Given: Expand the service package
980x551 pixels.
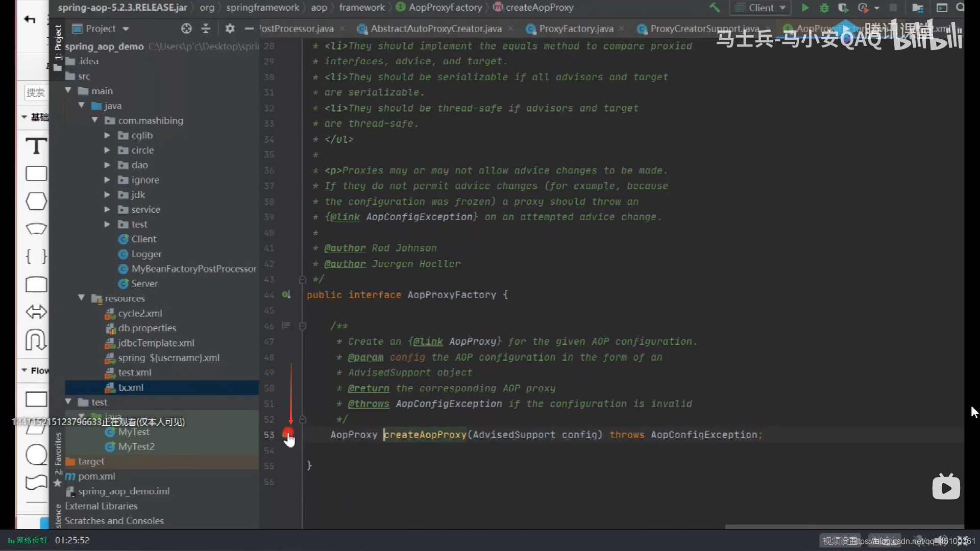Looking at the screenshot, I should coord(107,209).
